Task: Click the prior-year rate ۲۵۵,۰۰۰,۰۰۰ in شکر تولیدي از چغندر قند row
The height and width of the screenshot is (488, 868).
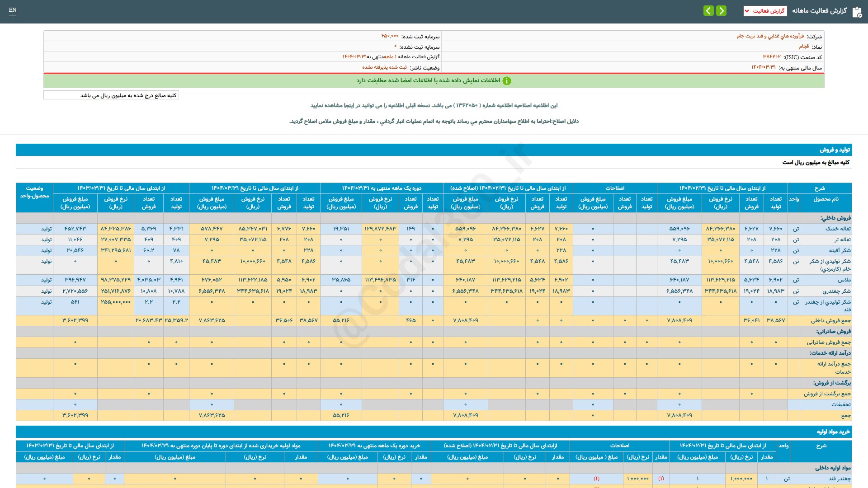Action: [x=116, y=302]
